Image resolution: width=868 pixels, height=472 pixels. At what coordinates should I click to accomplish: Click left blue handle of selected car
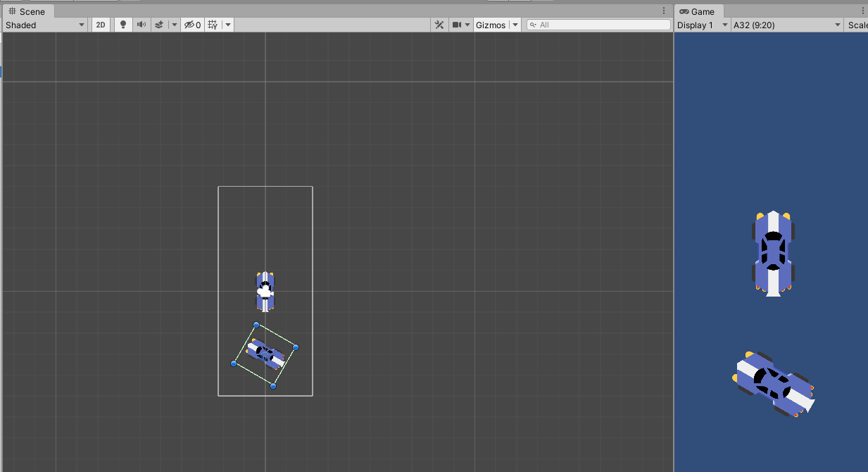click(x=234, y=364)
